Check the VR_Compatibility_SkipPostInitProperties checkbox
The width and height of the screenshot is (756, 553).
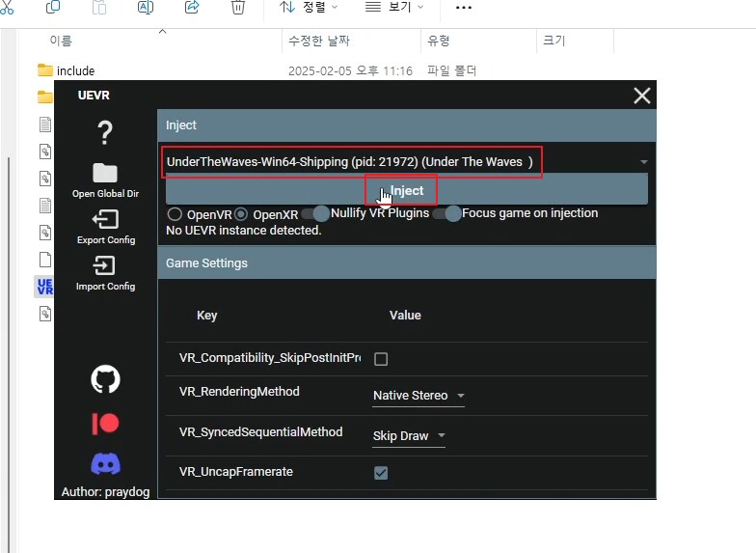tap(381, 359)
